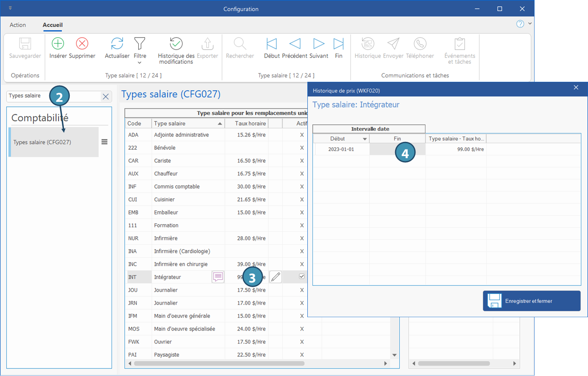Toggle the Actif checkbox for Intégrateur
The width and height of the screenshot is (588, 376).
302,277
